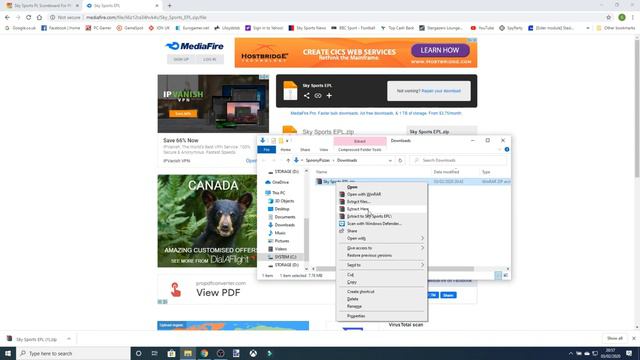Click the Date modified column header
This screenshot has width=640, height=360.
click(446, 172)
